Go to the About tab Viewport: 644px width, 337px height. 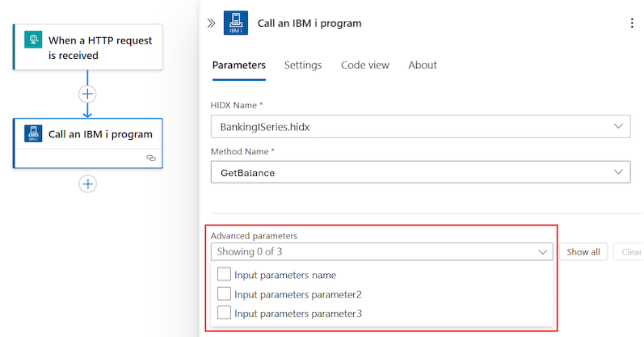pos(423,65)
